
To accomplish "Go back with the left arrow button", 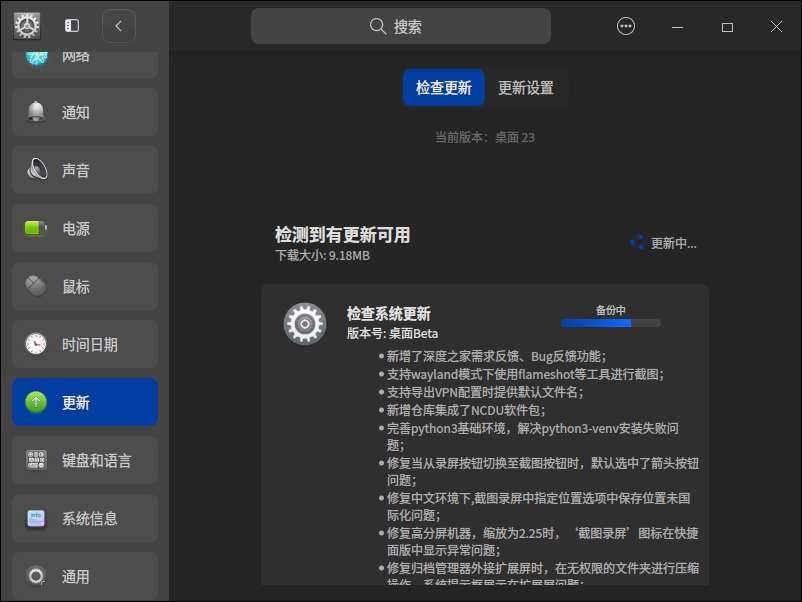I will (x=119, y=26).
